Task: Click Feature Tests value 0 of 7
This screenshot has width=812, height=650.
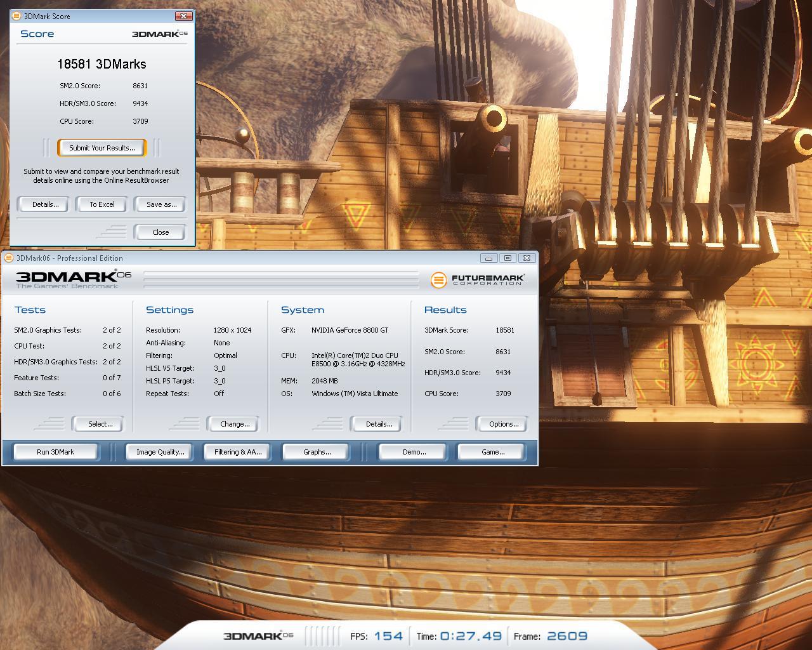Action: 112,378
